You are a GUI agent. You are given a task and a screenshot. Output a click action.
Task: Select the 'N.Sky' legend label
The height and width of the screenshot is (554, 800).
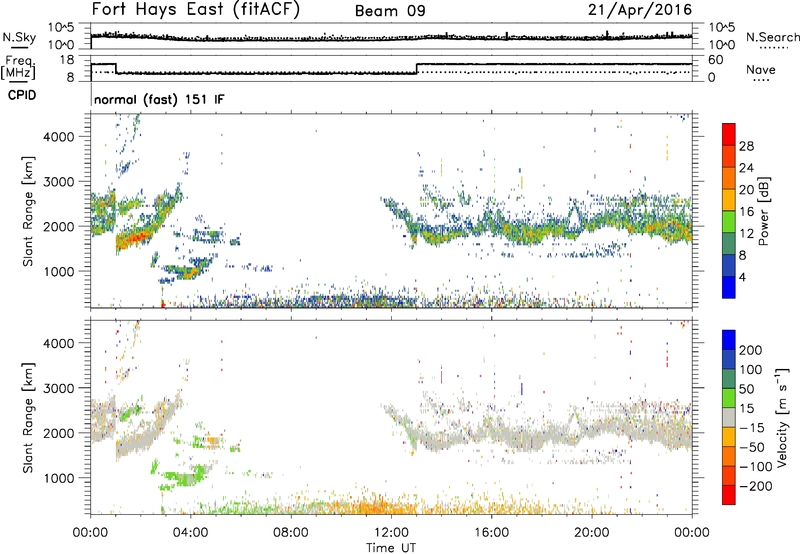[19, 37]
